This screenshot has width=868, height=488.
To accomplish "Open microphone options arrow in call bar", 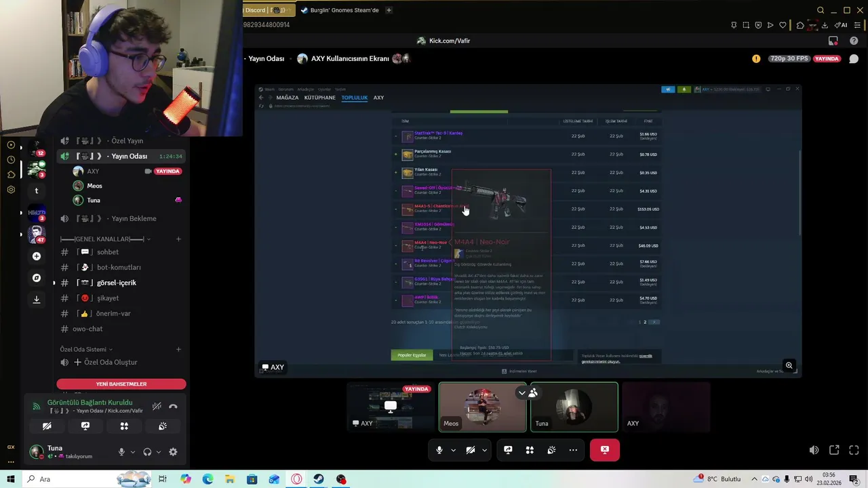I will pos(453,450).
